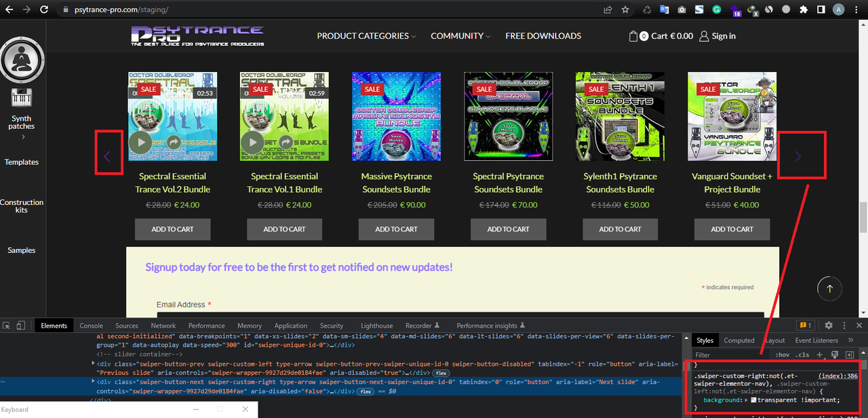The height and width of the screenshot is (418, 868).
Task: Toggle computed styles sidebar pane
Action: point(849,355)
